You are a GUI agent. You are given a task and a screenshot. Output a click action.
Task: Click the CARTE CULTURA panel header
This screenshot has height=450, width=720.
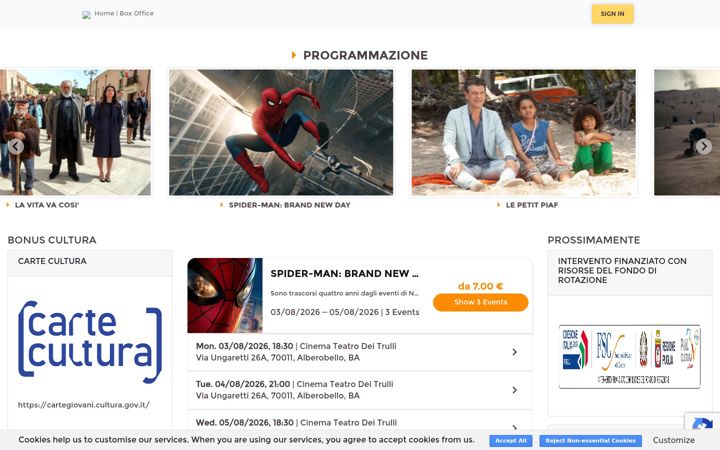point(90,263)
